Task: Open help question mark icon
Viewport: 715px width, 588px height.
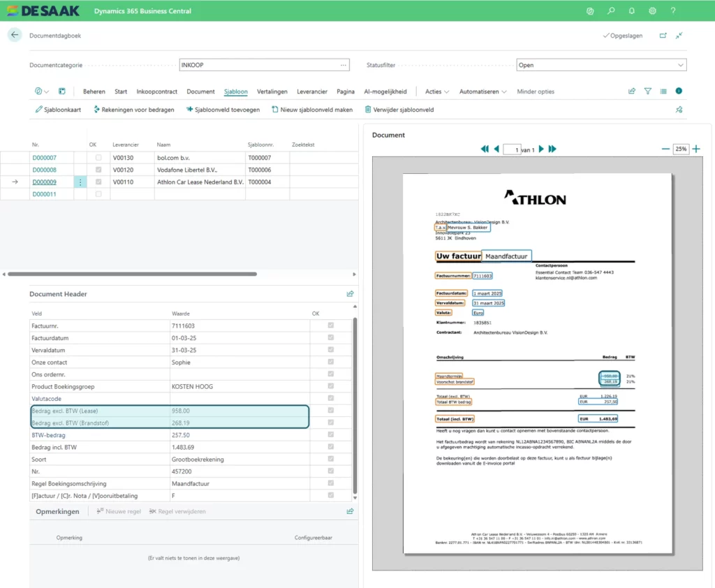Action: tap(673, 11)
